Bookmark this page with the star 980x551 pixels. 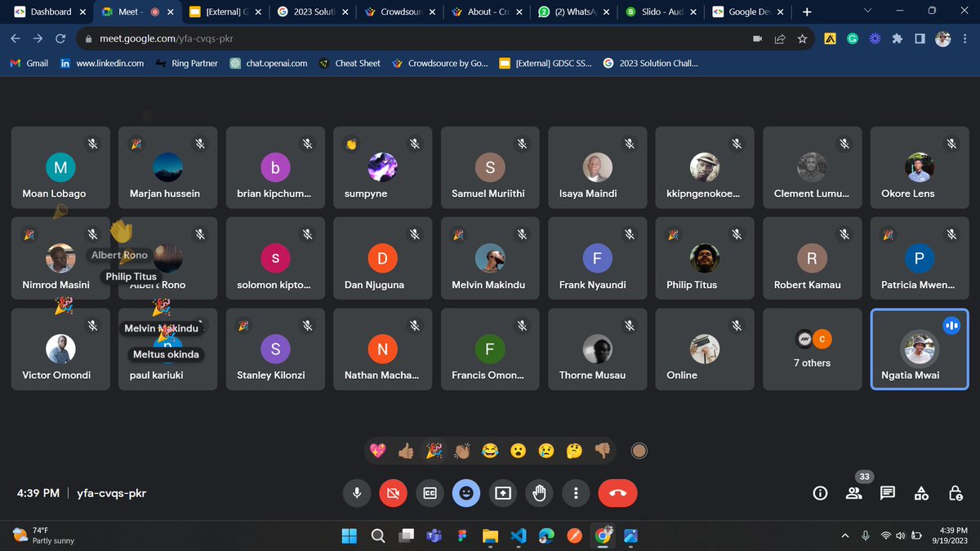pyautogui.click(x=803, y=38)
